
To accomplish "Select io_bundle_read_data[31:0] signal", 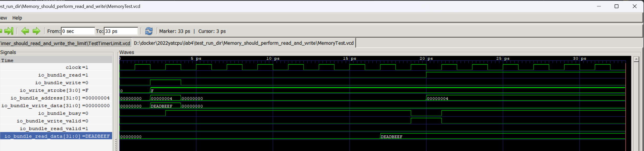I will click(x=56, y=136).
